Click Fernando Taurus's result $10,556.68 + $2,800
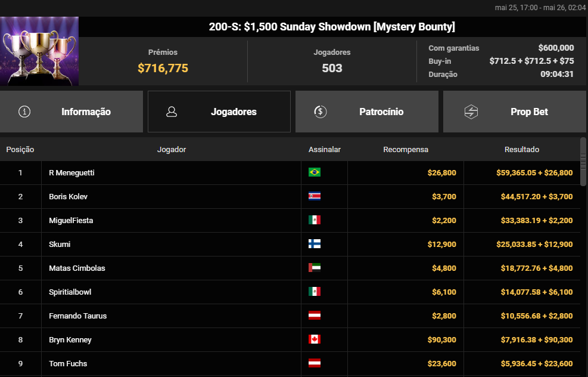Image resolution: width=588 pixels, height=377 pixels. [537, 316]
